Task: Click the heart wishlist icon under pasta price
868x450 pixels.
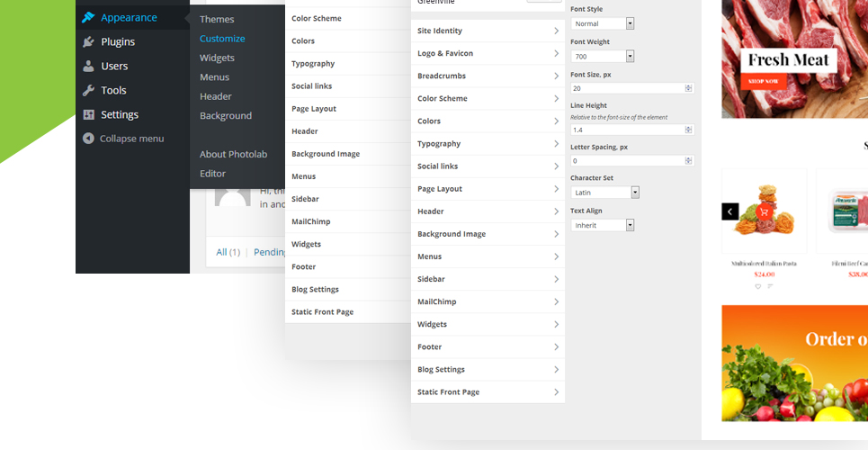Action: (758, 286)
